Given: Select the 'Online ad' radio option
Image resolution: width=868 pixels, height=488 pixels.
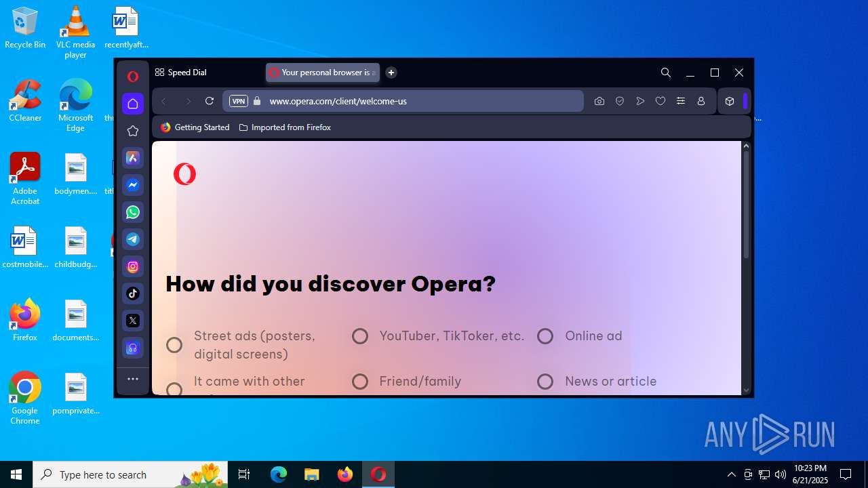Looking at the screenshot, I should click(x=545, y=336).
